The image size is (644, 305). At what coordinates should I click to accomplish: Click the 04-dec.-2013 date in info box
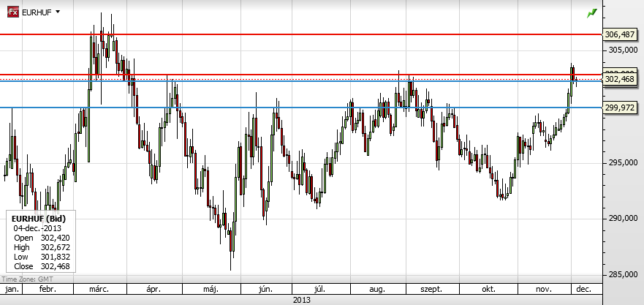[37, 228]
